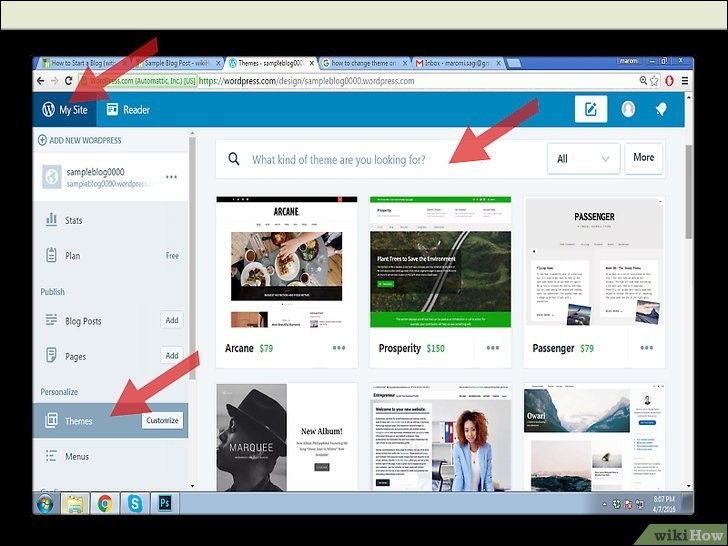Open Photoshop from the taskbar

(x=165, y=504)
